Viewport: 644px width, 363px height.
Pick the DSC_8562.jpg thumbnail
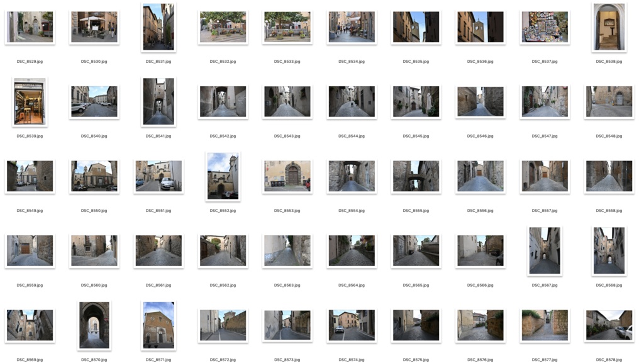click(223, 250)
